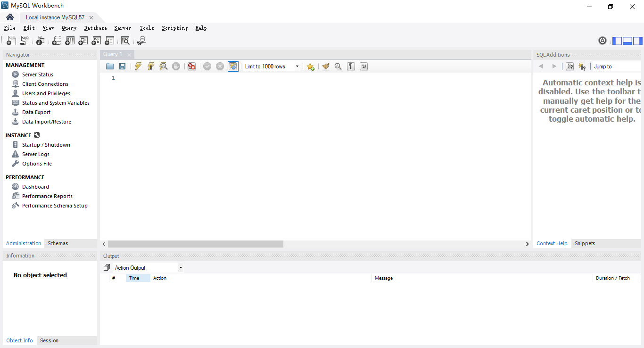Toggle word wrapping in the editor
644x348 pixels.
[x=363, y=66]
